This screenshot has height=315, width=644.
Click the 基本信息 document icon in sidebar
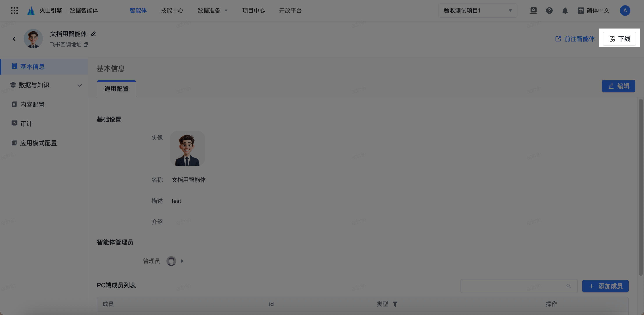14,66
